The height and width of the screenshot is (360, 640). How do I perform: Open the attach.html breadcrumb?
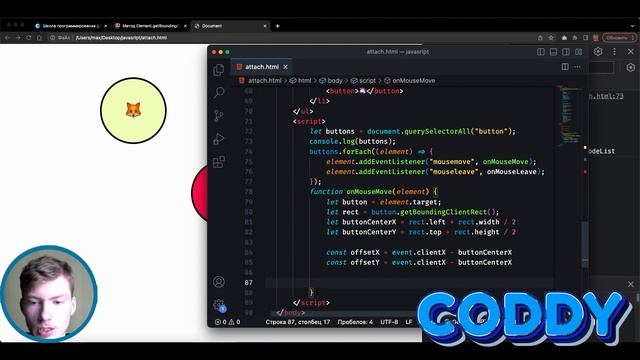pyautogui.click(x=264, y=80)
